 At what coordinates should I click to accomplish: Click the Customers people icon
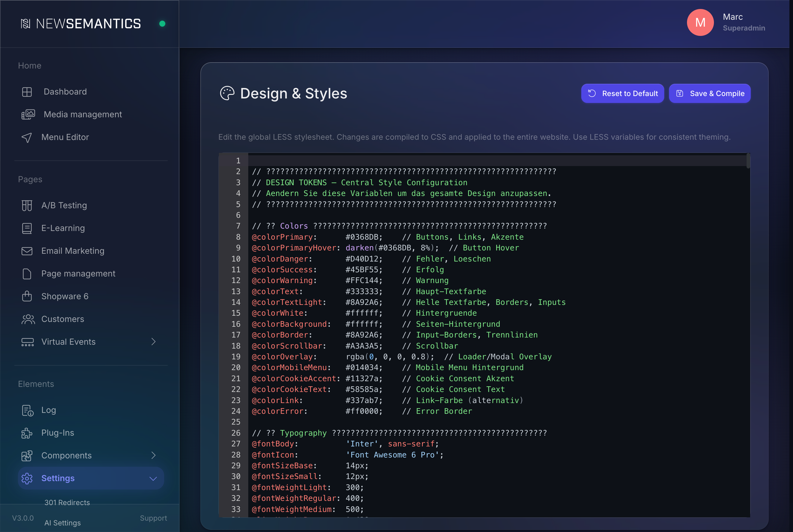click(28, 319)
